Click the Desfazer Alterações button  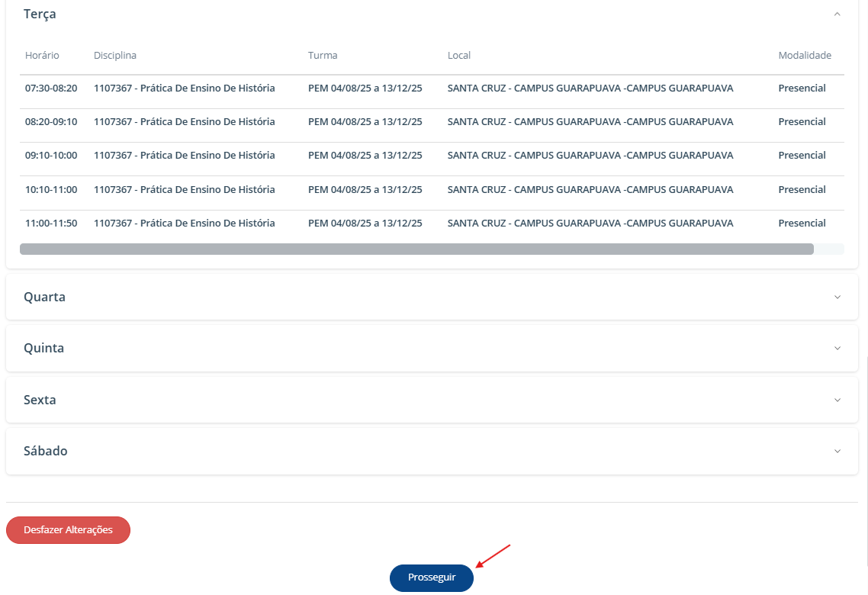tap(68, 530)
